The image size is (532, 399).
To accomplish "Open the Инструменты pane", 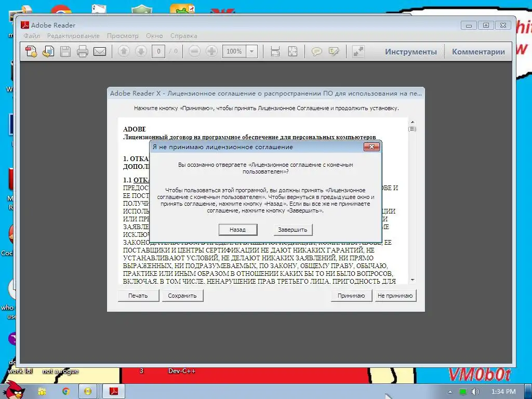I will [x=411, y=52].
